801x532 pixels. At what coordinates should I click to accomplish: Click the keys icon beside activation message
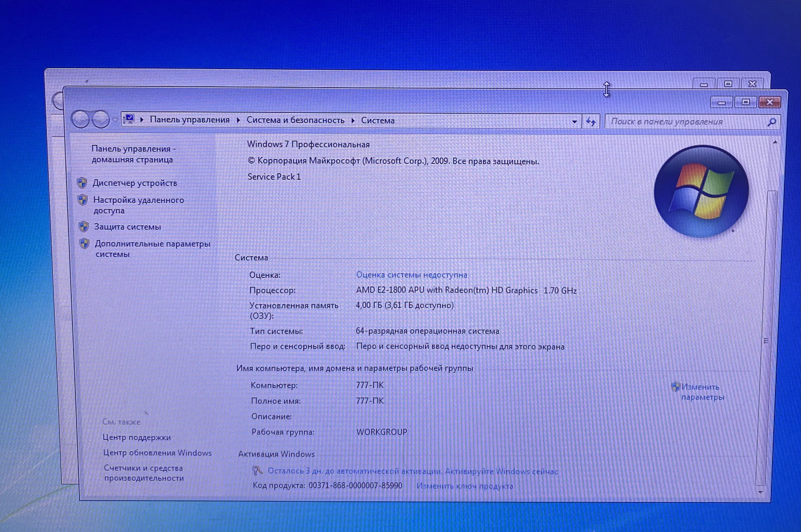[258, 471]
